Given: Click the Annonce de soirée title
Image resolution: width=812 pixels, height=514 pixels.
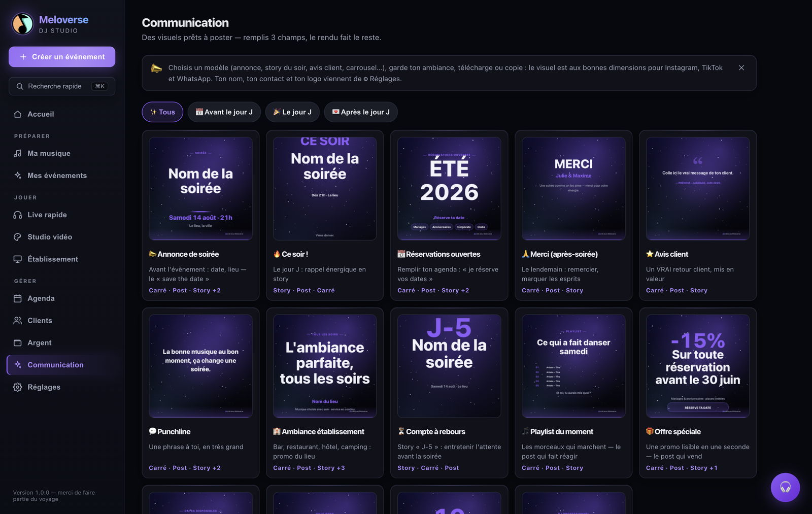Looking at the screenshot, I should [188, 254].
